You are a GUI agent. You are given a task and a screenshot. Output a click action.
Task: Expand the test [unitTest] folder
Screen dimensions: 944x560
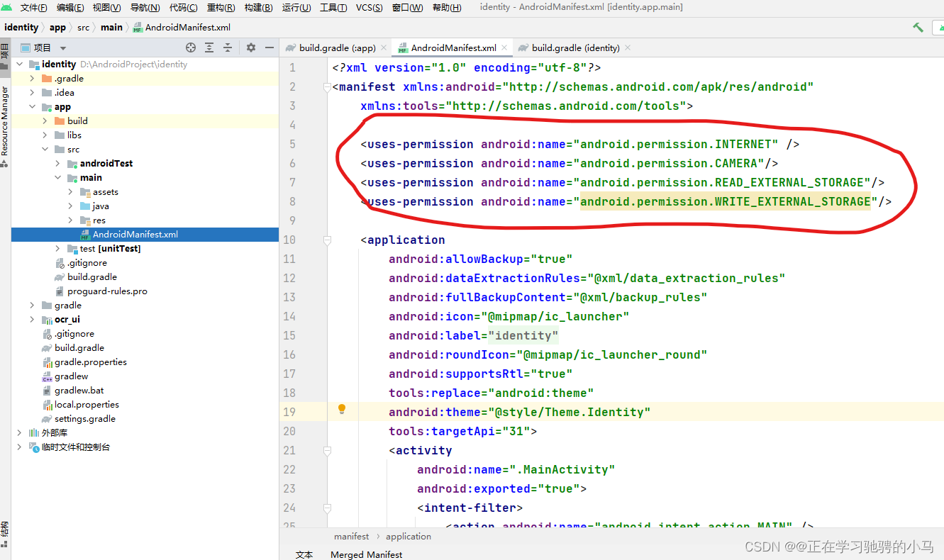tap(57, 249)
